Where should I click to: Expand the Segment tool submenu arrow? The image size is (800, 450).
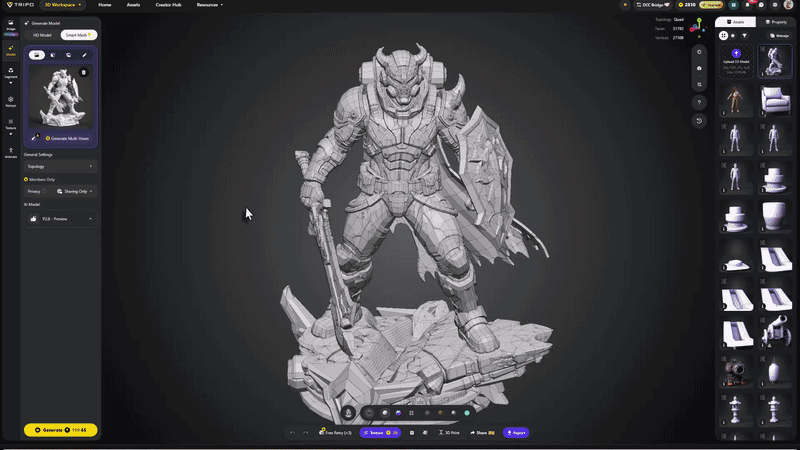point(11,83)
